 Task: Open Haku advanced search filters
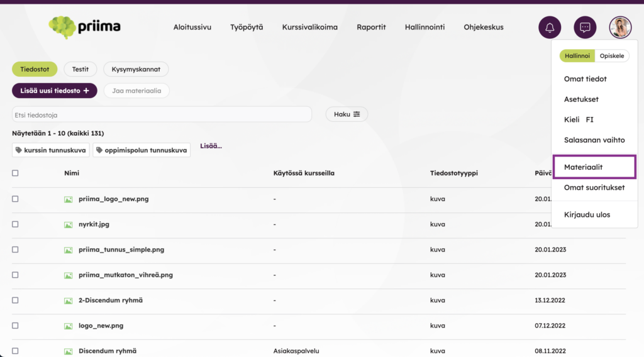pos(347,114)
